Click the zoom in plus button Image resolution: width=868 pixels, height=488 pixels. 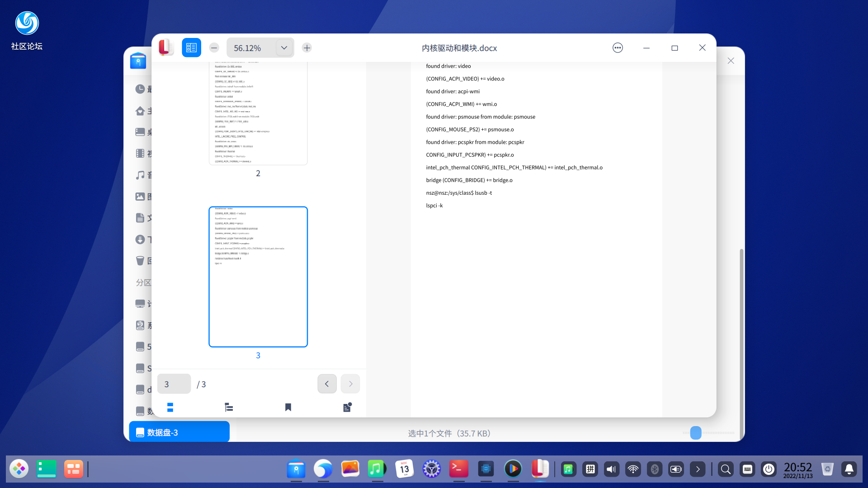click(307, 47)
